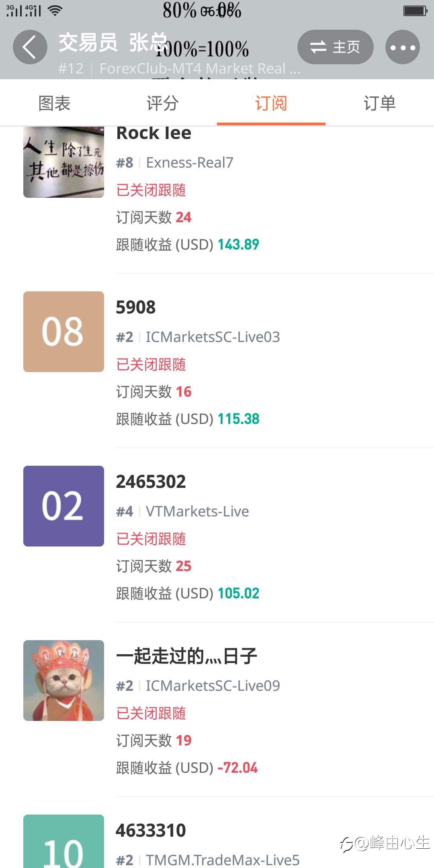Open the 图表 tab

54,103
